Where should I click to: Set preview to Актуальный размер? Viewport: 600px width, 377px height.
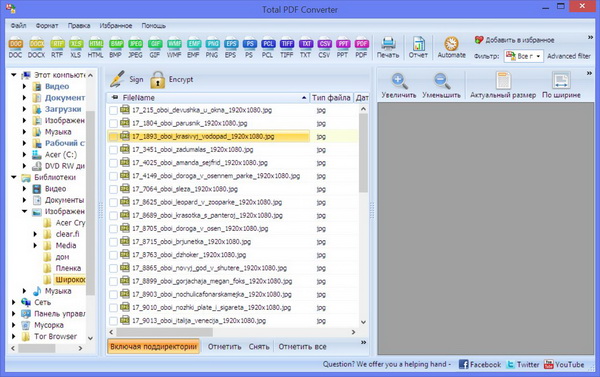(x=503, y=86)
